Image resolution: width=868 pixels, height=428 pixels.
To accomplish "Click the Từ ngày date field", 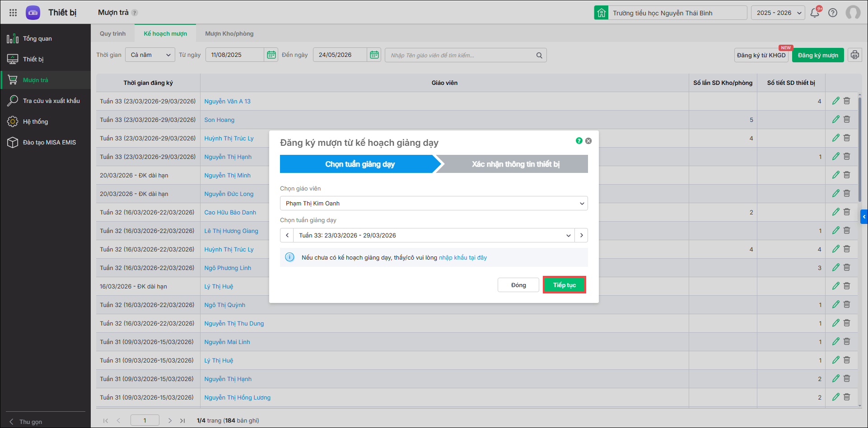I will tap(235, 55).
